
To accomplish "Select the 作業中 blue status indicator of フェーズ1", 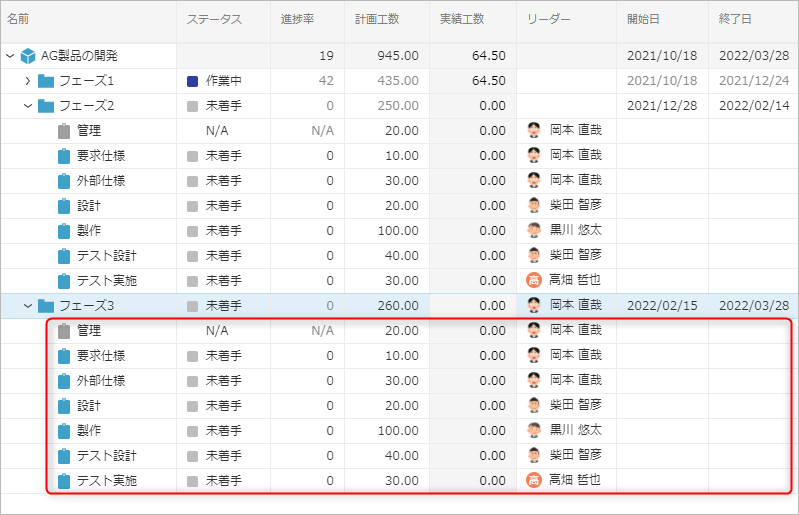I will click(193, 81).
